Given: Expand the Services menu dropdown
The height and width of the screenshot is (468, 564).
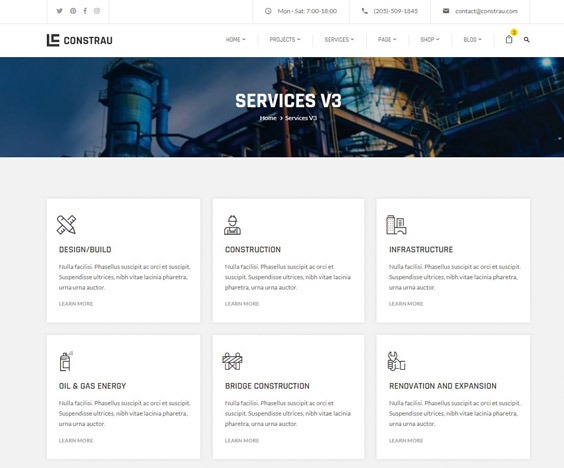Looking at the screenshot, I should click(339, 40).
